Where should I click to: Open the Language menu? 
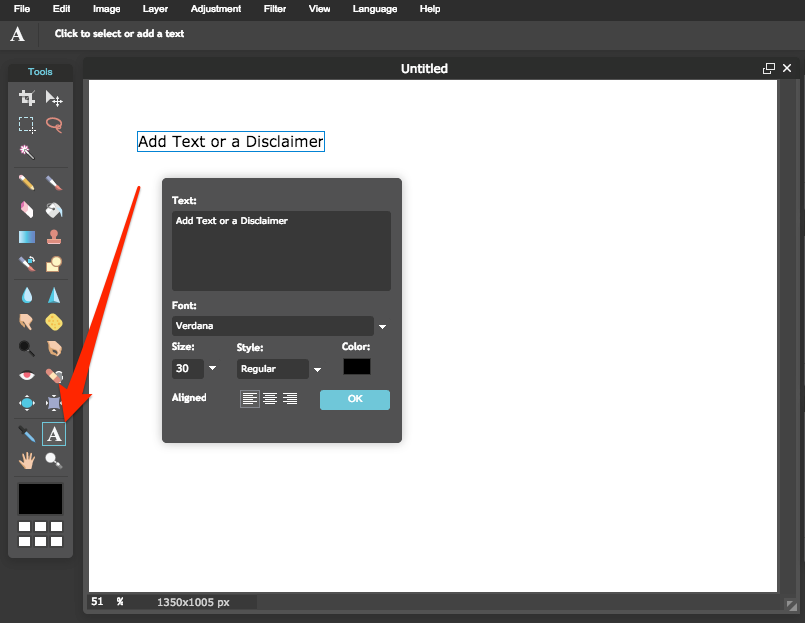(375, 9)
